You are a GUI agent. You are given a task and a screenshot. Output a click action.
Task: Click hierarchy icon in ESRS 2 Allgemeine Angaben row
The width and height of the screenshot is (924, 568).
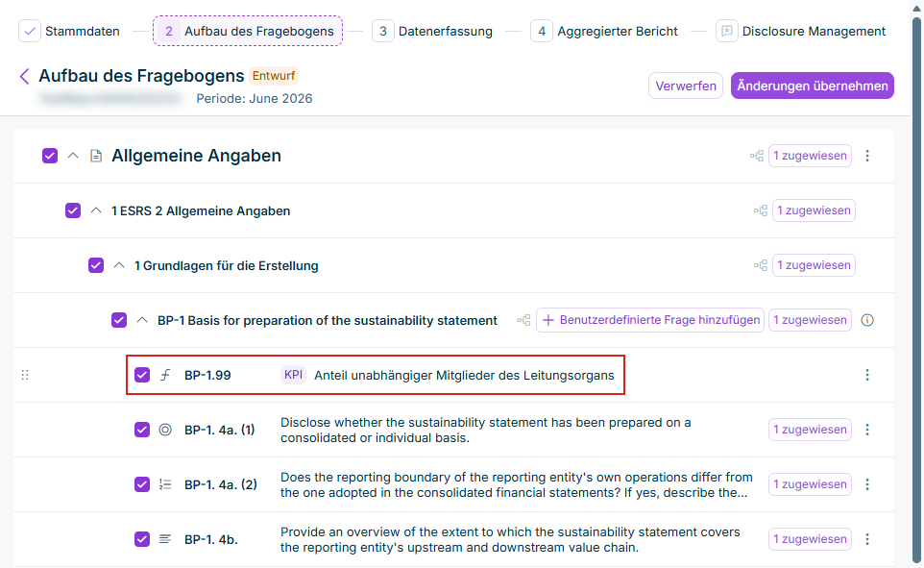(x=760, y=210)
